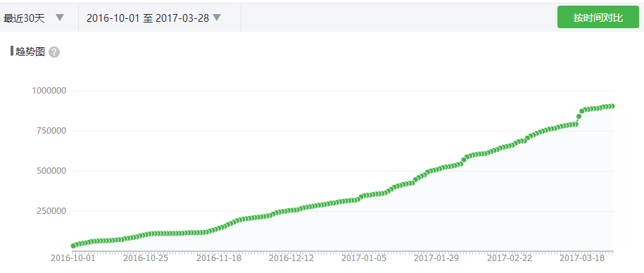The image size is (644, 273).
Task: Click the 2017-01-29 x-axis date label
Action: pos(436,258)
